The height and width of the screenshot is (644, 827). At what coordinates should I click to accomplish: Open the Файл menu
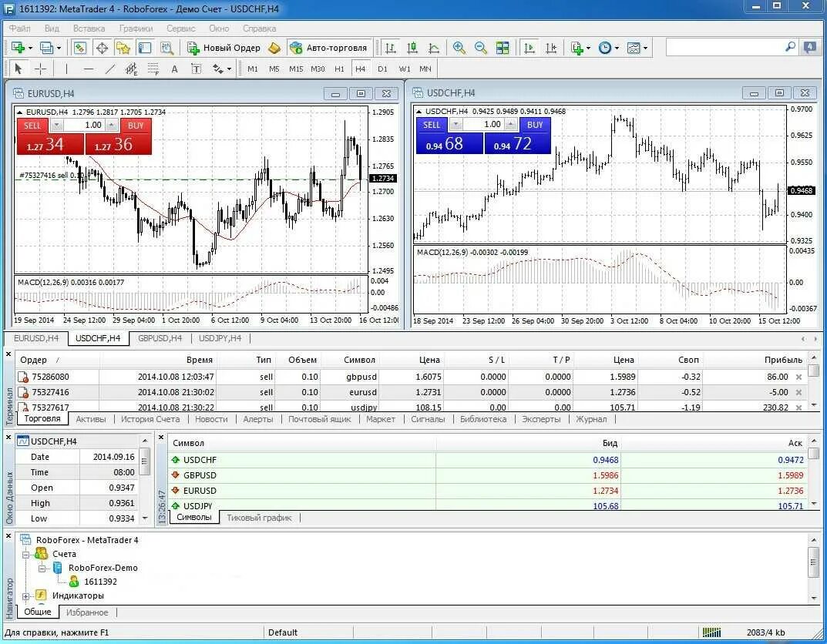19,29
